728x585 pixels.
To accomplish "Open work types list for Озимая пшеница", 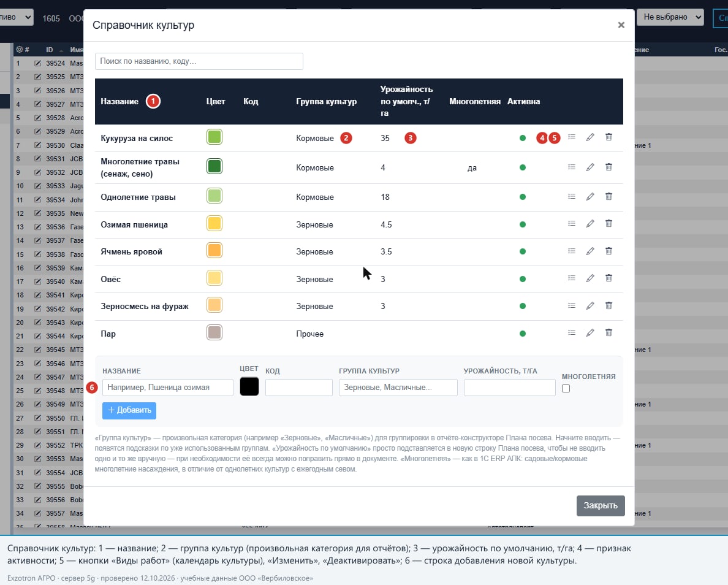I will coord(572,224).
